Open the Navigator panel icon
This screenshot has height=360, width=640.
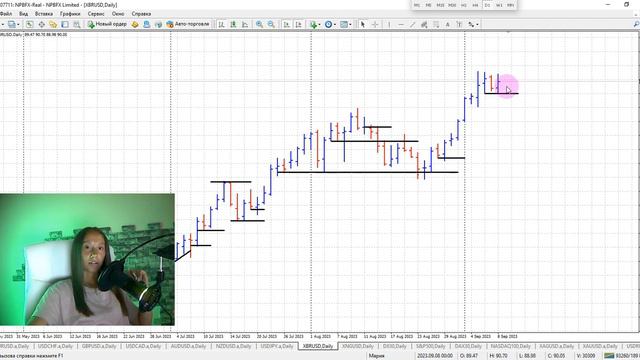point(53,24)
